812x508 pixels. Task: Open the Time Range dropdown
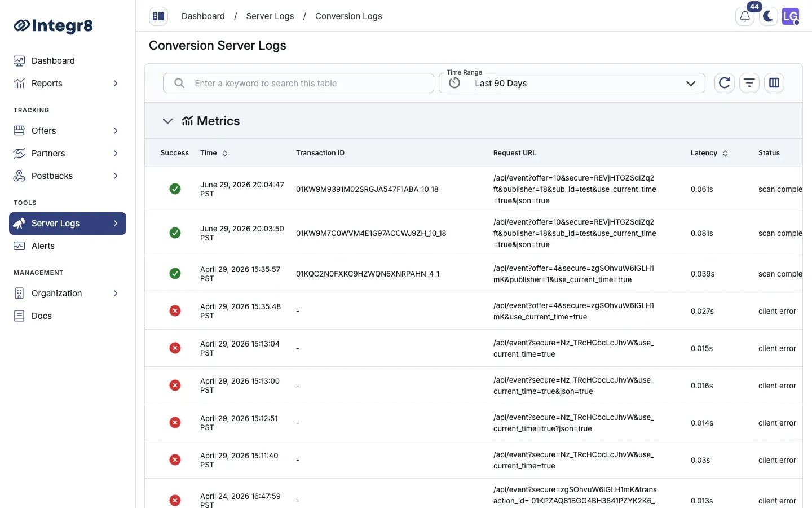tap(572, 83)
